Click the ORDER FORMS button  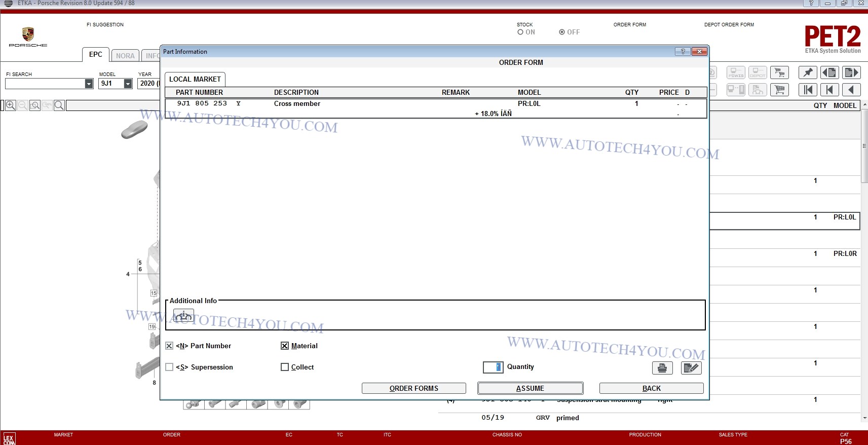coord(413,388)
